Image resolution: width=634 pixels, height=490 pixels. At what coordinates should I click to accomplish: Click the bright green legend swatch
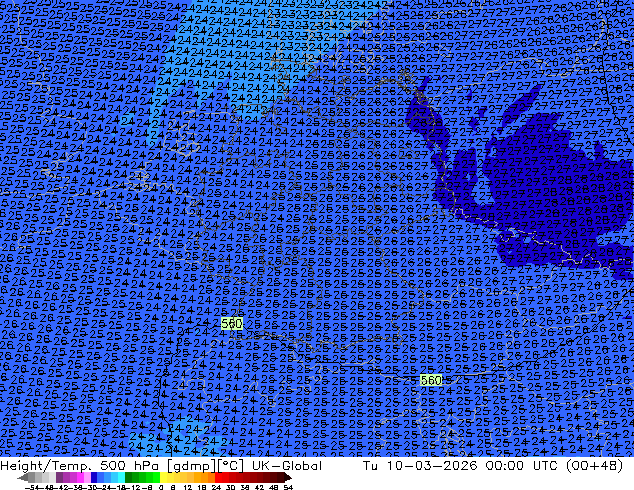(156, 477)
